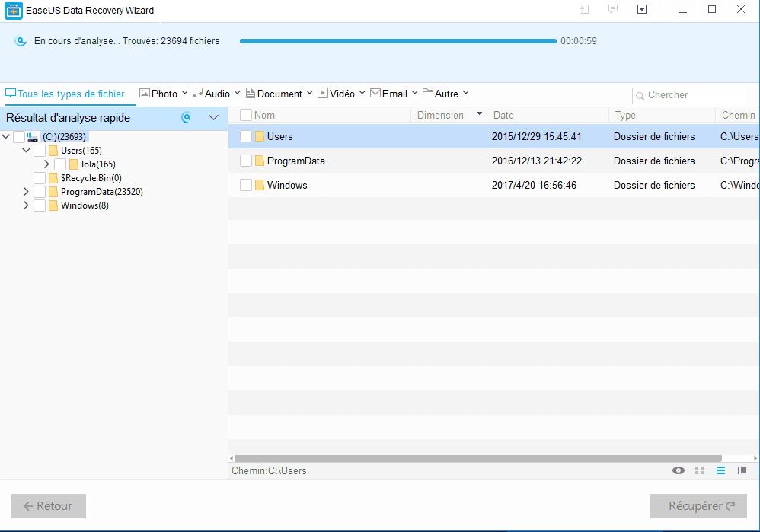Click the preview eye icon
This screenshot has width=760, height=532.
click(679, 470)
